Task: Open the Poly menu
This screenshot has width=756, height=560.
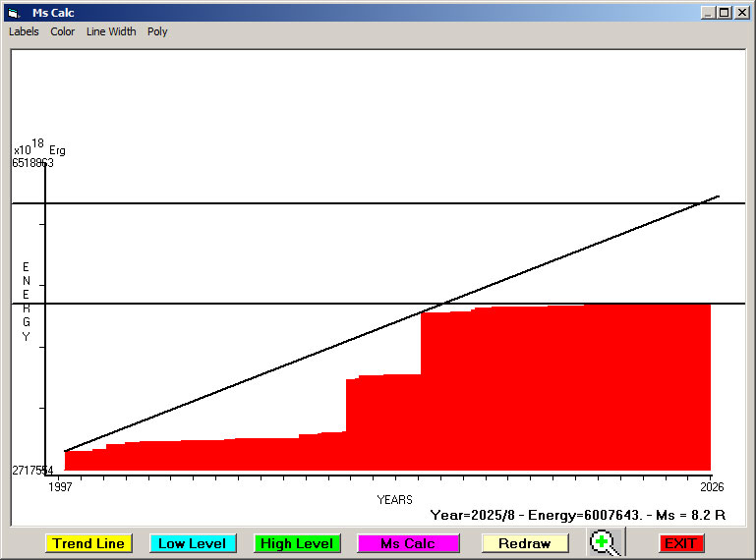Action: click(157, 31)
